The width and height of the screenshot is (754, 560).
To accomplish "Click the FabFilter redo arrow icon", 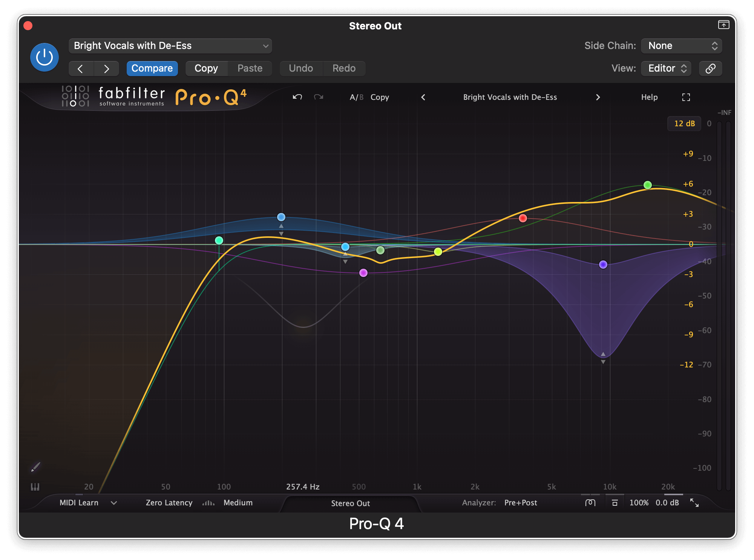I will tap(319, 97).
